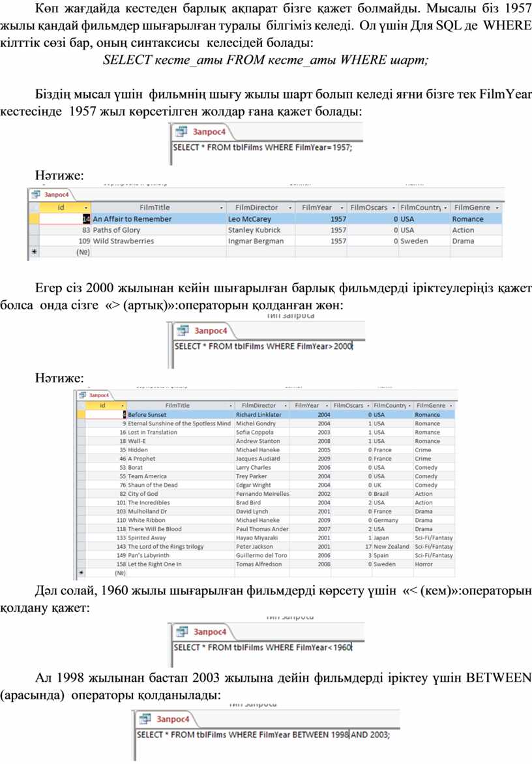The height and width of the screenshot is (764, 532).
Task: Open the FilmYear column dropdown in the 1957 results table
Action: tap(342, 207)
